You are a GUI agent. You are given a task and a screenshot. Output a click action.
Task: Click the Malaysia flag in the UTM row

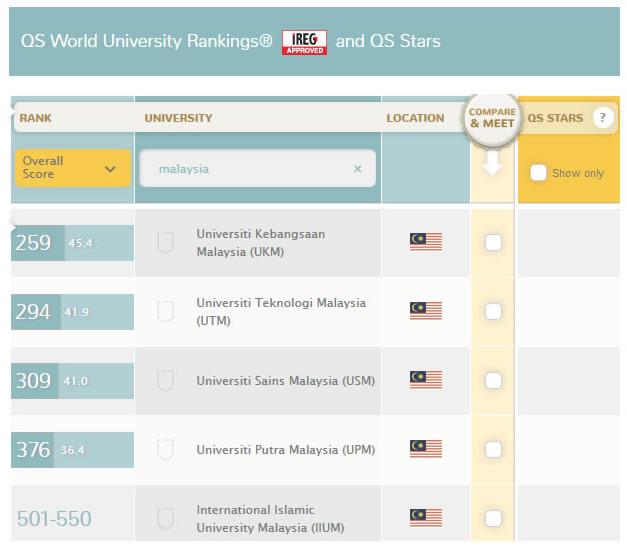coord(426,311)
